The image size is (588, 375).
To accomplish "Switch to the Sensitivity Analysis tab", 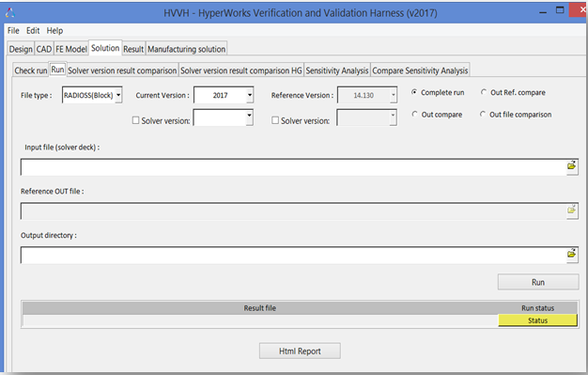I will [337, 70].
